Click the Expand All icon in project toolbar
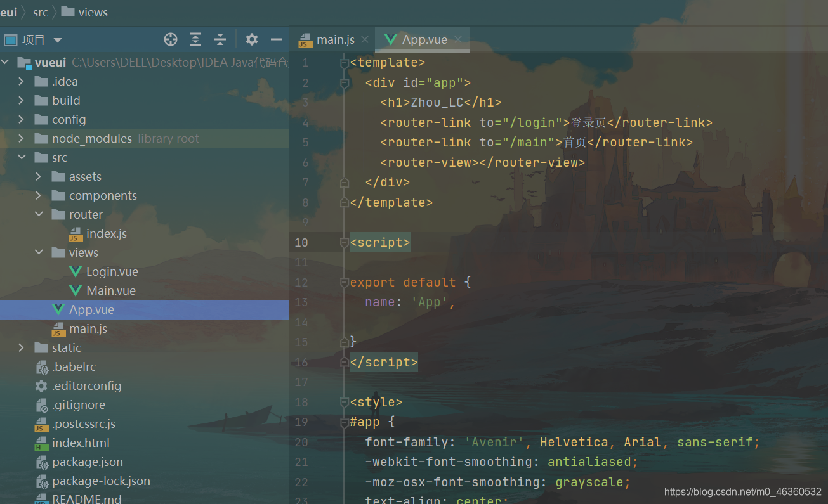Image resolution: width=828 pixels, height=504 pixels. click(195, 40)
